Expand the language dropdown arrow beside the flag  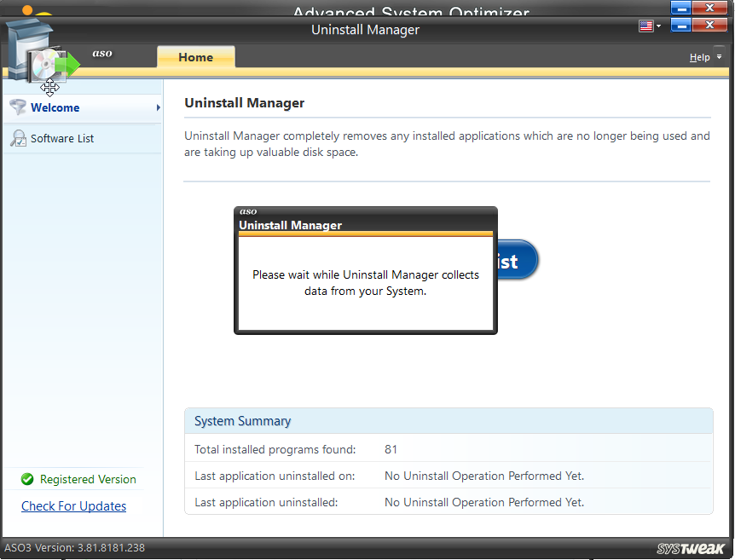pyautogui.click(x=658, y=26)
